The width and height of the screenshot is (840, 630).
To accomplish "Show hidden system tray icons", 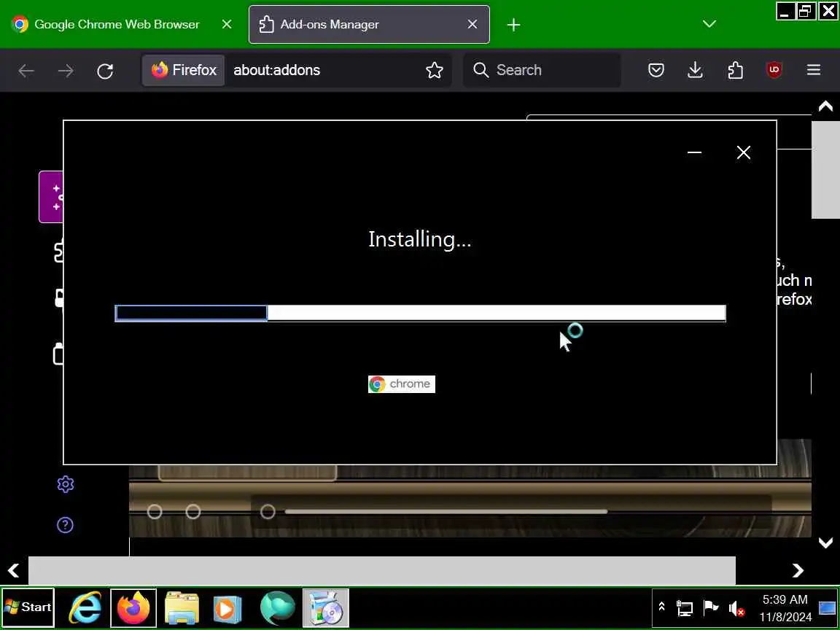I will (661, 607).
